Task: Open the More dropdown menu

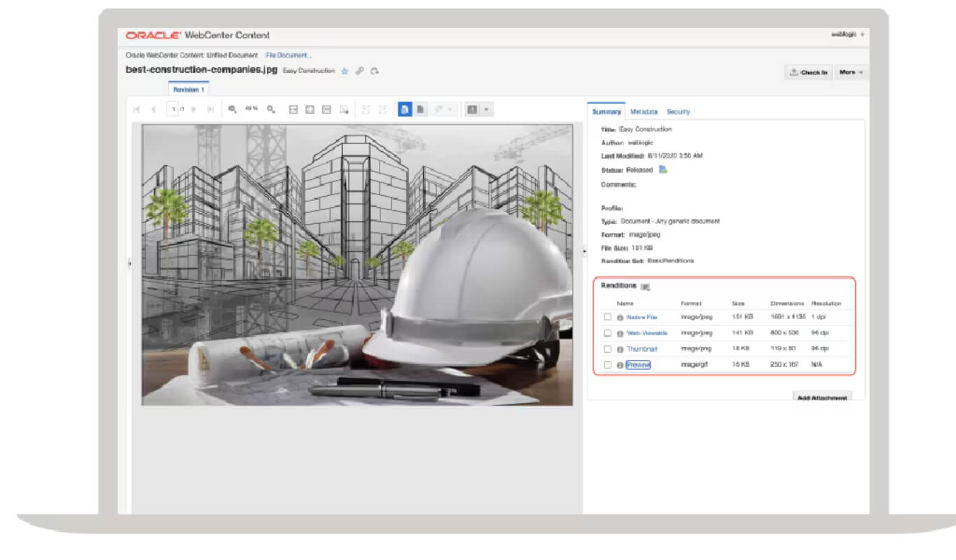Action: click(851, 72)
